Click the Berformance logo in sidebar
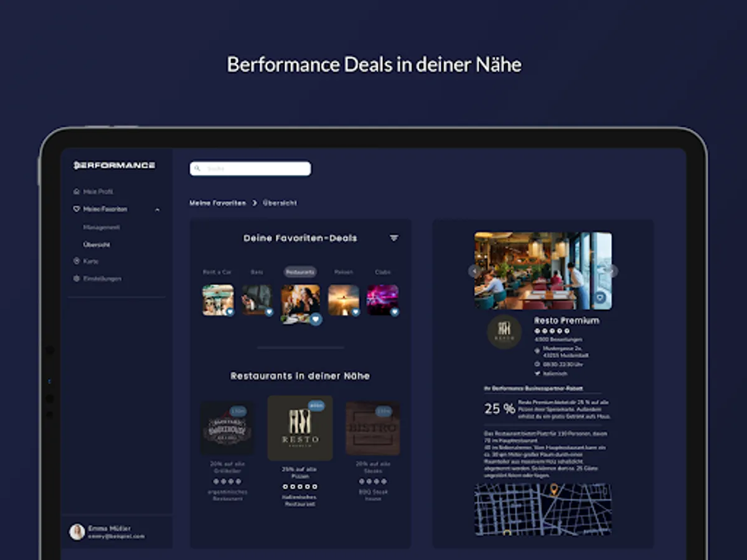This screenshot has width=747, height=560. (114, 166)
